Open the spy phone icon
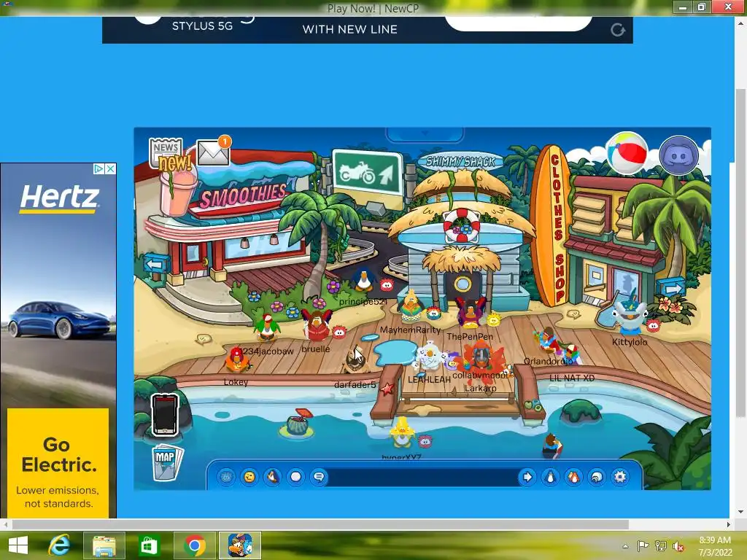 pos(165,415)
